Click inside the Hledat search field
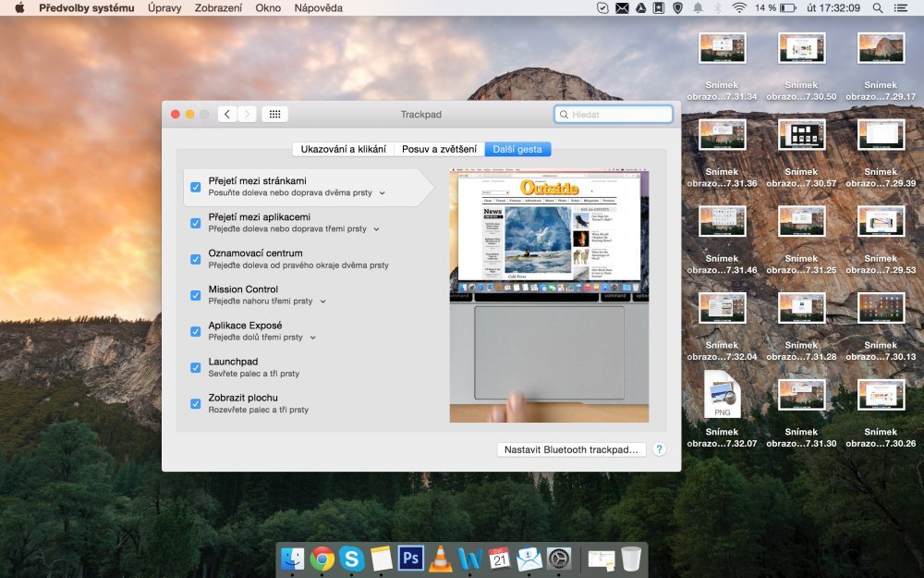The height and width of the screenshot is (578, 924). (614, 114)
